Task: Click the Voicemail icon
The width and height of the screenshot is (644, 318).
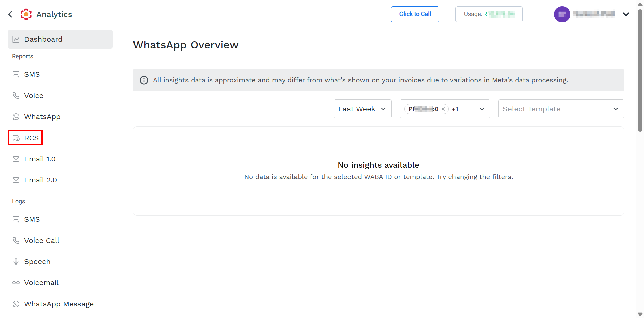Action: [x=16, y=283]
